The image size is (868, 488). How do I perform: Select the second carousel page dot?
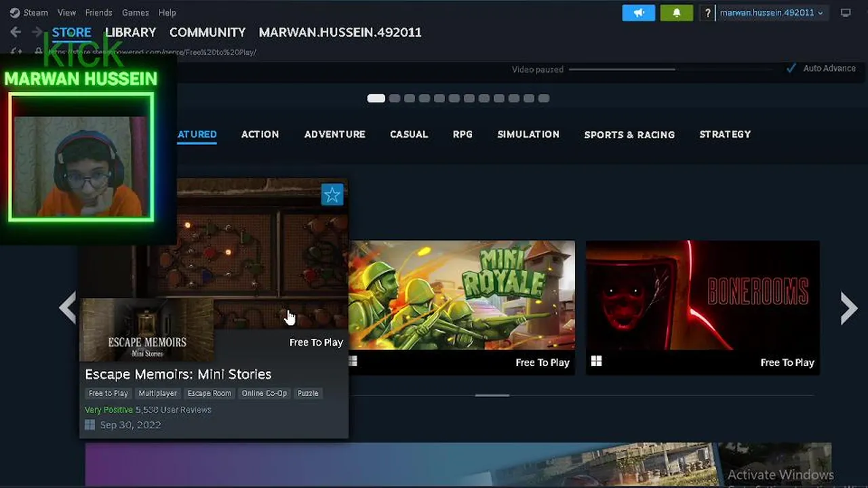[x=395, y=98]
